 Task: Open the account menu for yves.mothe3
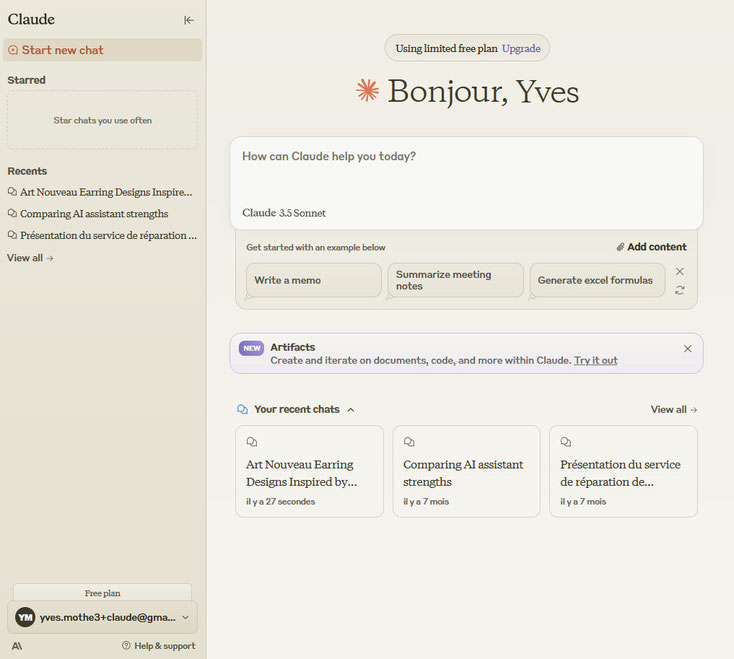[x=102, y=617]
